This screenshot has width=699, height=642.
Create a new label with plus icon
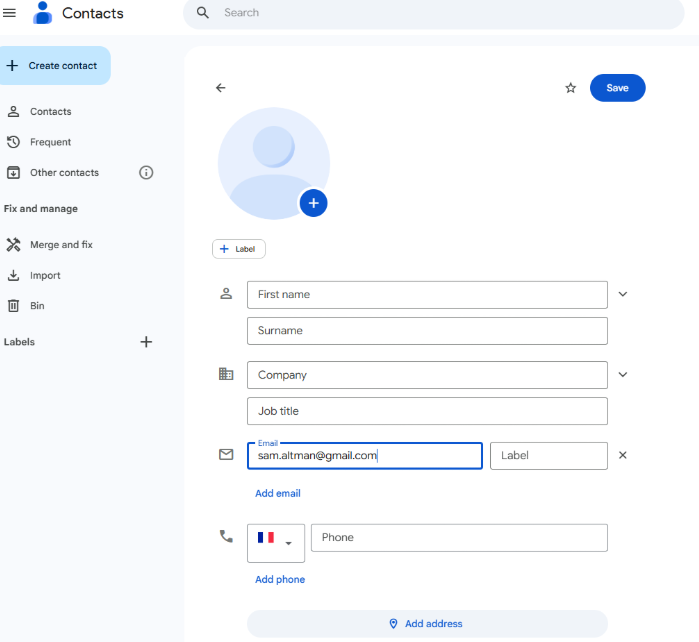point(146,342)
